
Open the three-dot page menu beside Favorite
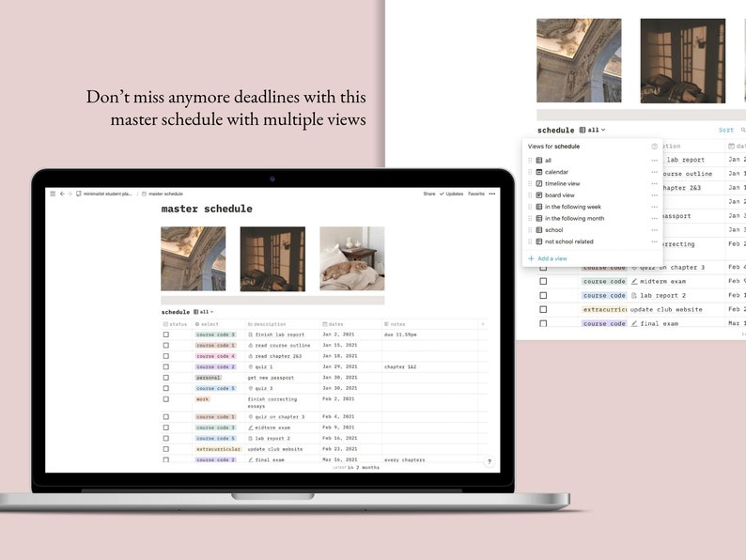(x=492, y=194)
